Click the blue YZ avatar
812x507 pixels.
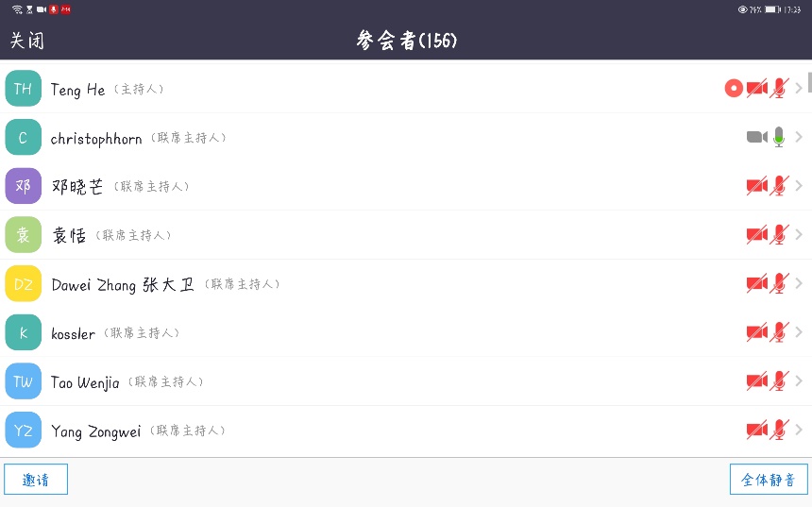(24, 431)
